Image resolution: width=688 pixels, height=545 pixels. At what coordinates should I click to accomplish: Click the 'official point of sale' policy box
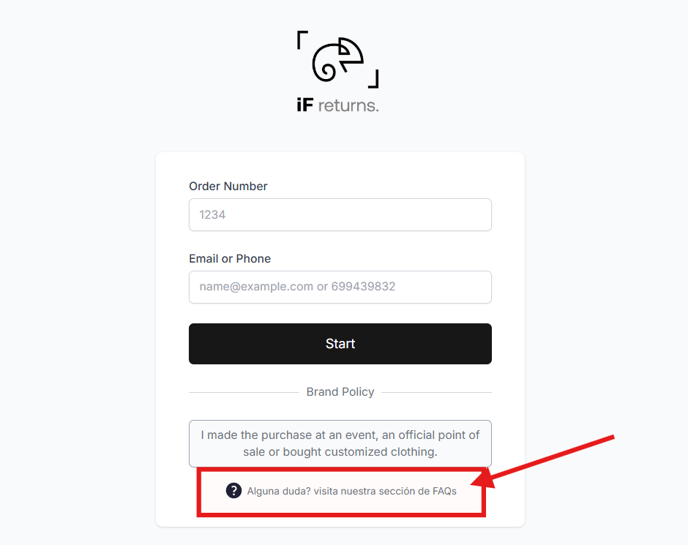(x=340, y=444)
